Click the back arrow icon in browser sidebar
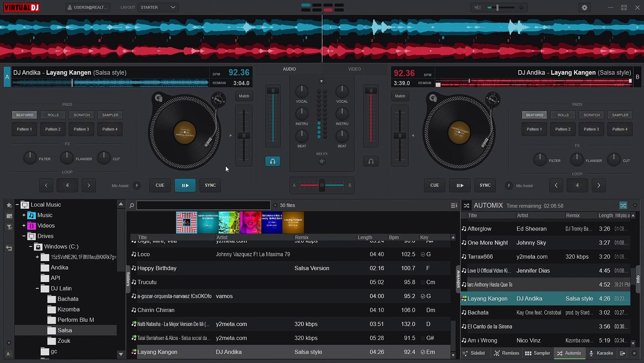The image size is (644, 363). click(x=9, y=248)
